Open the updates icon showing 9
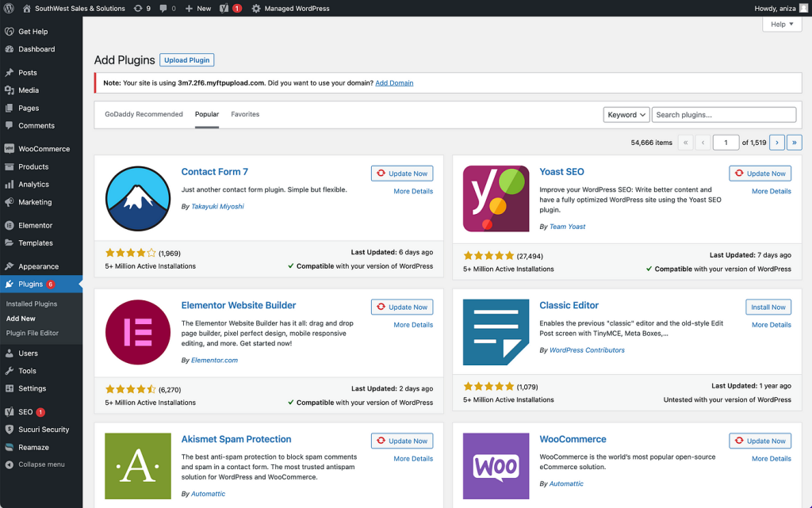812x508 pixels. click(142, 9)
